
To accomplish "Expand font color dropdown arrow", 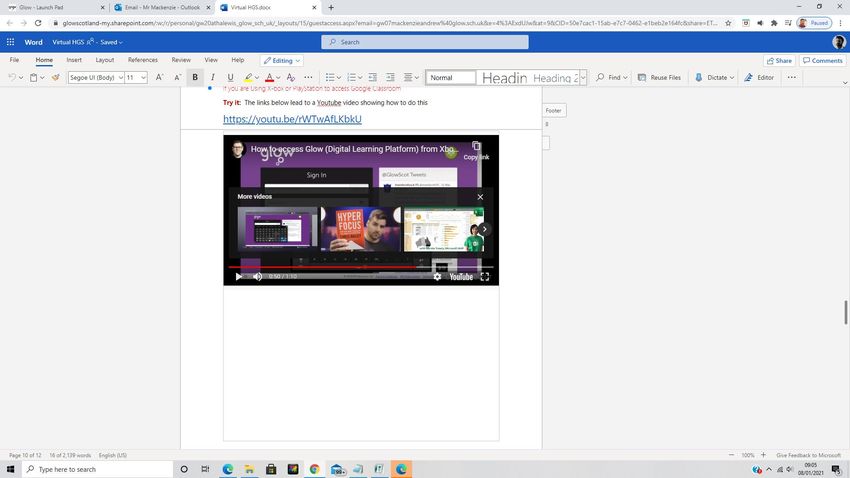I will click(x=278, y=77).
